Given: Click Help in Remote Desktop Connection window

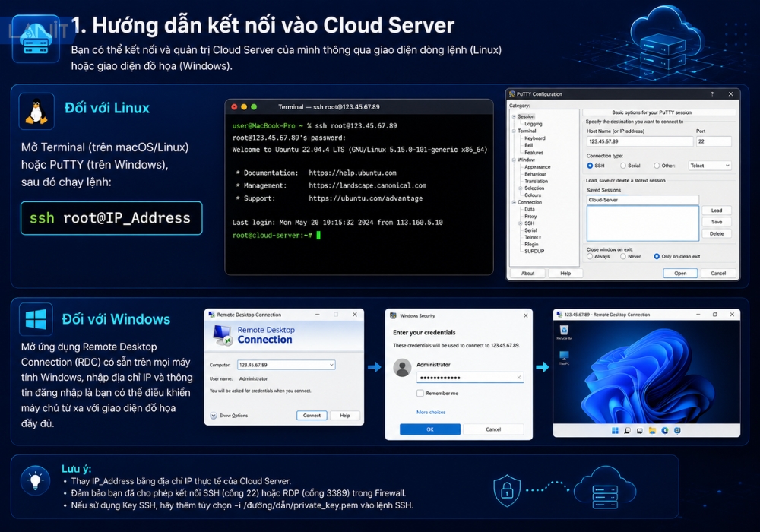Looking at the screenshot, I should point(344,416).
